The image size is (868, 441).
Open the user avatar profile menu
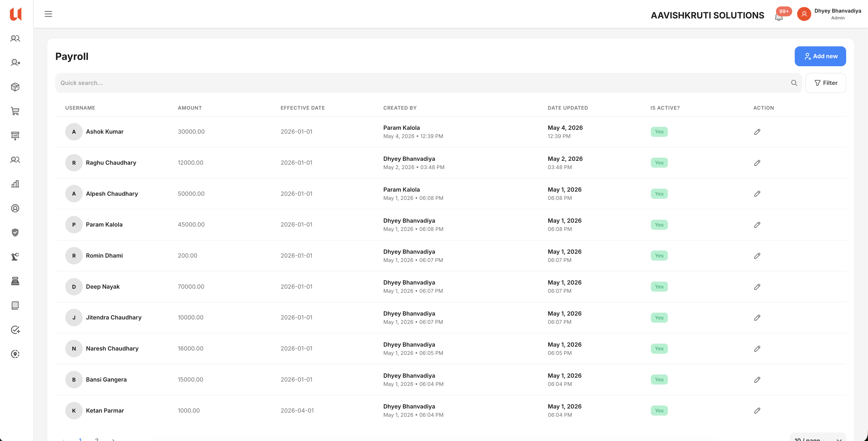pyautogui.click(x=804, y=14)
